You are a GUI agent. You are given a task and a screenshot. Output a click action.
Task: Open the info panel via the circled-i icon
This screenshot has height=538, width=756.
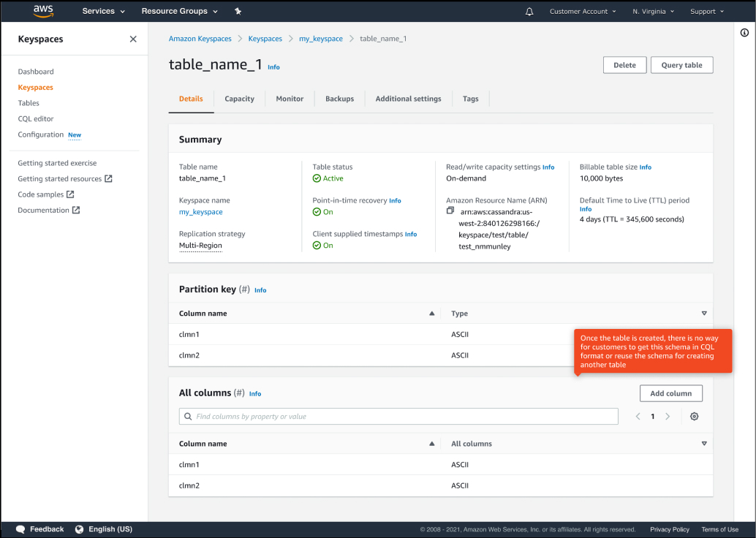pos(744,32)
